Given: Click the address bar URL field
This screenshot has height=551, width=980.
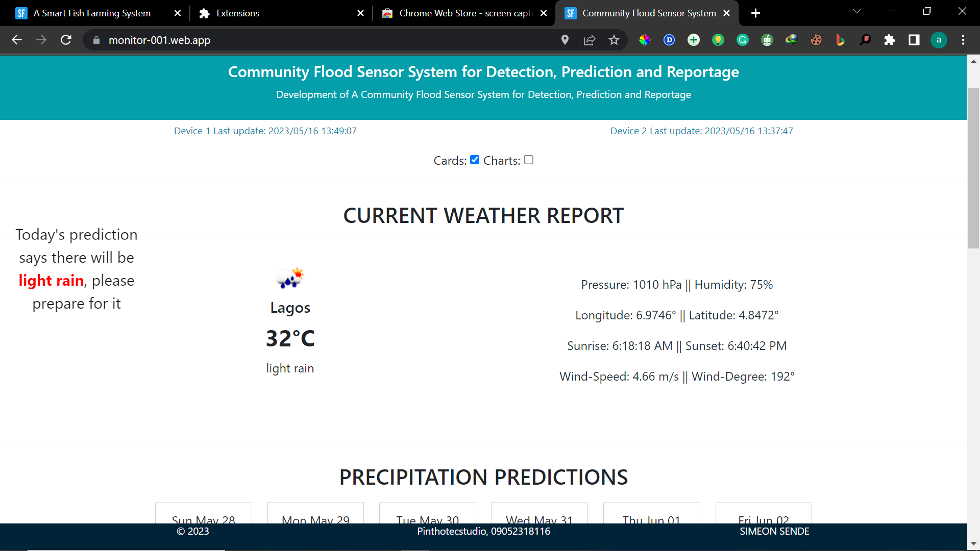Looking at the screenshot, I should (x=327, y=40).
